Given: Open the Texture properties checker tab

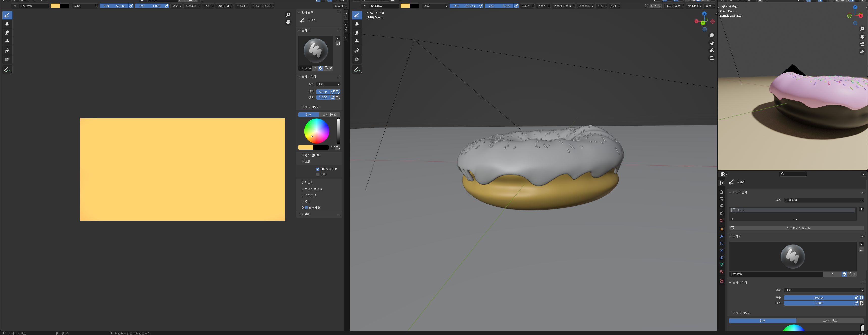Looking at the screenshot, I should pyautogui.click(x=721, y=281).
